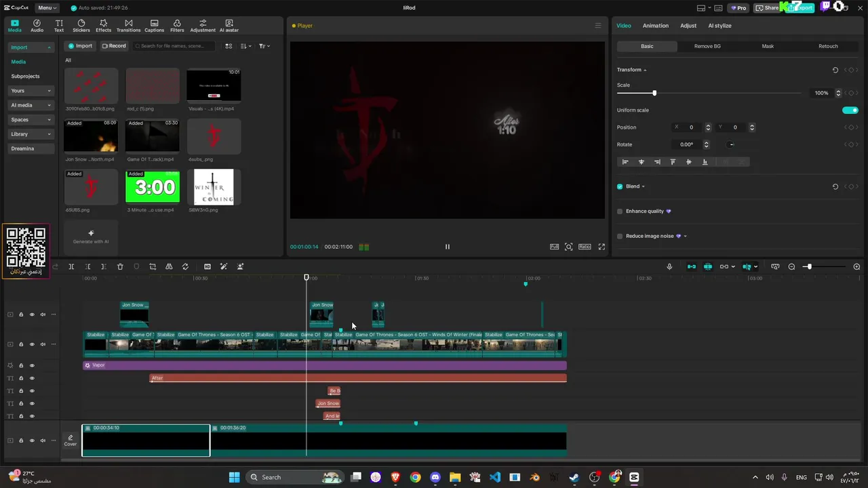The height and width of the screenshot is (488, 868).
Task: Align the clip to the top edge
Action: pos(673,162)
